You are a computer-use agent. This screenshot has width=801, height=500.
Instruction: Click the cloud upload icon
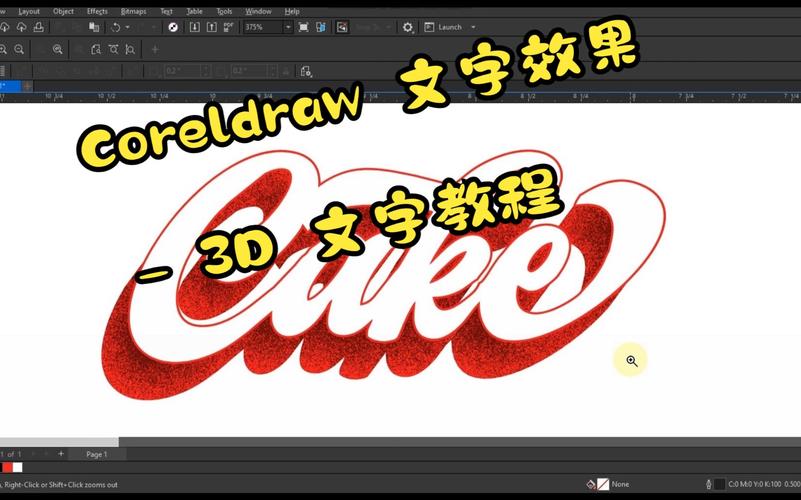pos(21,27)
